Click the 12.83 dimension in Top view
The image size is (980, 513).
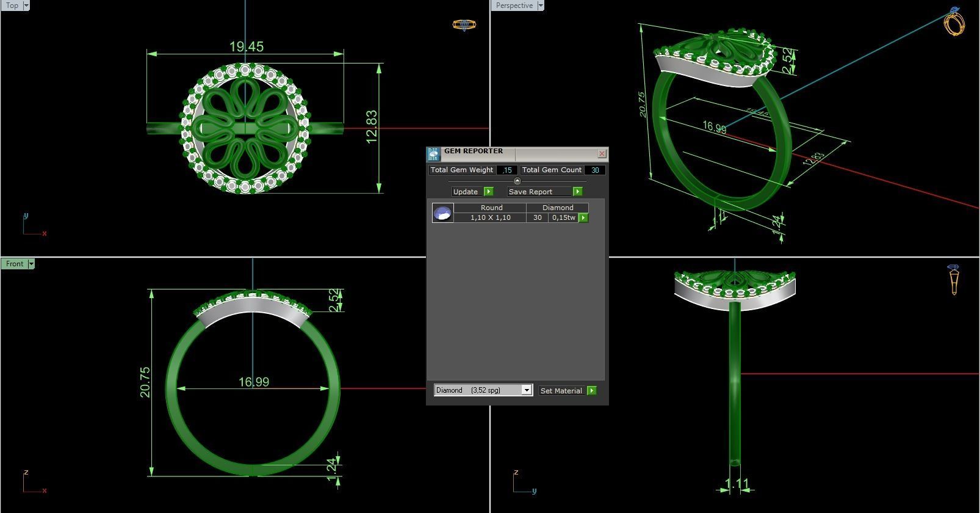[371, 127]
